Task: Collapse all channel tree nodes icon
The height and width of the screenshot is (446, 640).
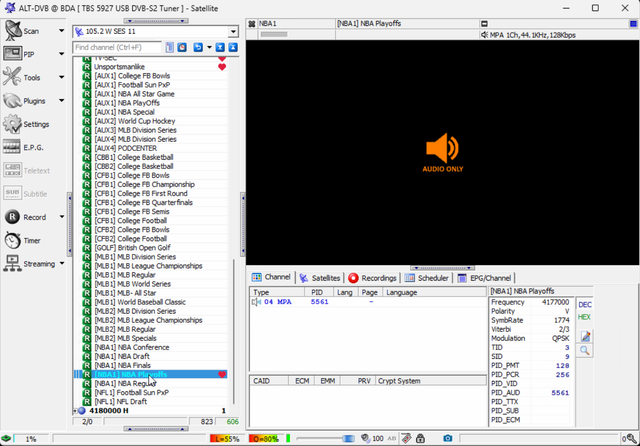Action: (220, 47)
